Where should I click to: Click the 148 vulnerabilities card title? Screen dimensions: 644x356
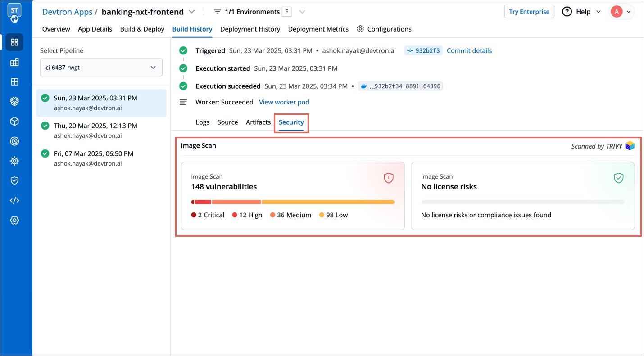tap(224, 186)
